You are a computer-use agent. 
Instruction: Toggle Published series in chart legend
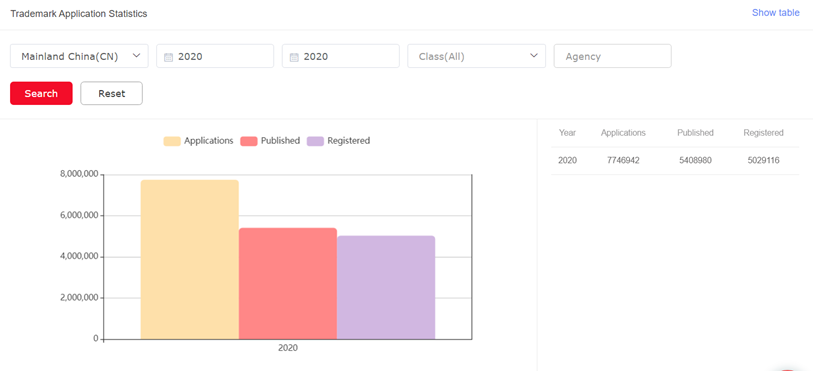pyautogui.click(x=270, y=141)
